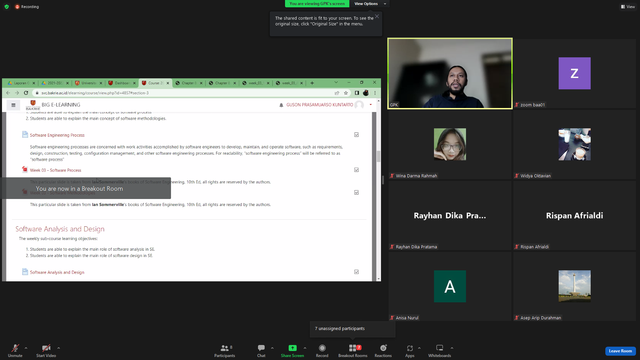This screenshot has height=360, width=640.
Task: Expand the video options arrow next to Start Video
Action: (x=58, y=348)
